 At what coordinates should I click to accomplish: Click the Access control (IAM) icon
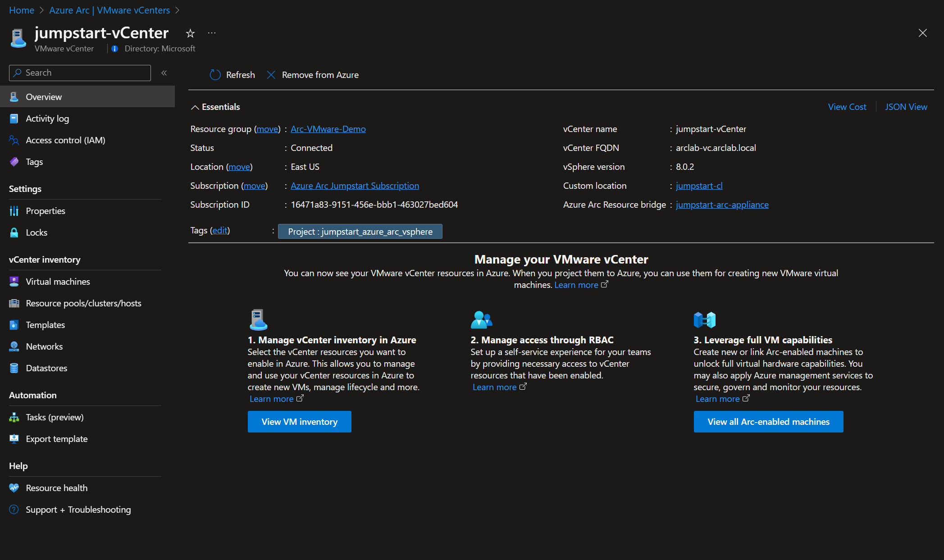pos(14,140)
